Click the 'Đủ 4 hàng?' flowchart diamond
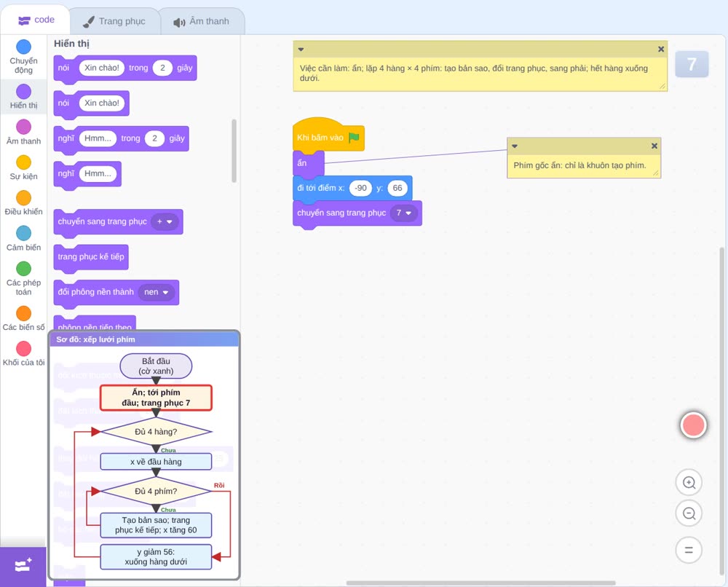 click(156, 431)
